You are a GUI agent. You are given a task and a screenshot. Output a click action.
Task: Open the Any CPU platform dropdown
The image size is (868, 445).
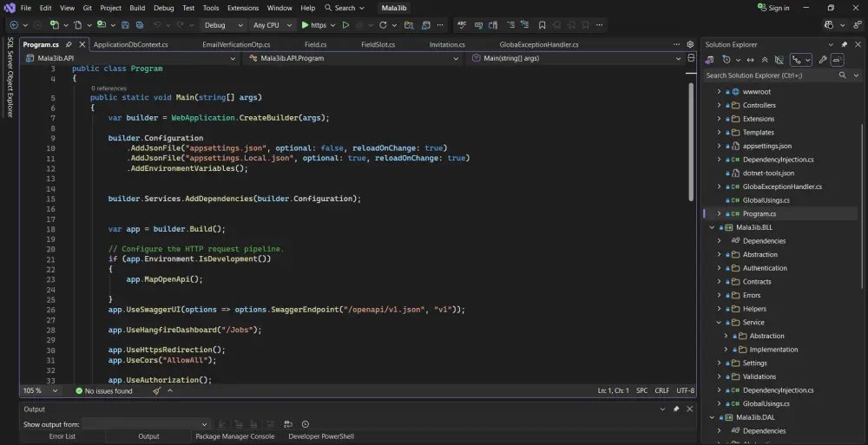272,25
